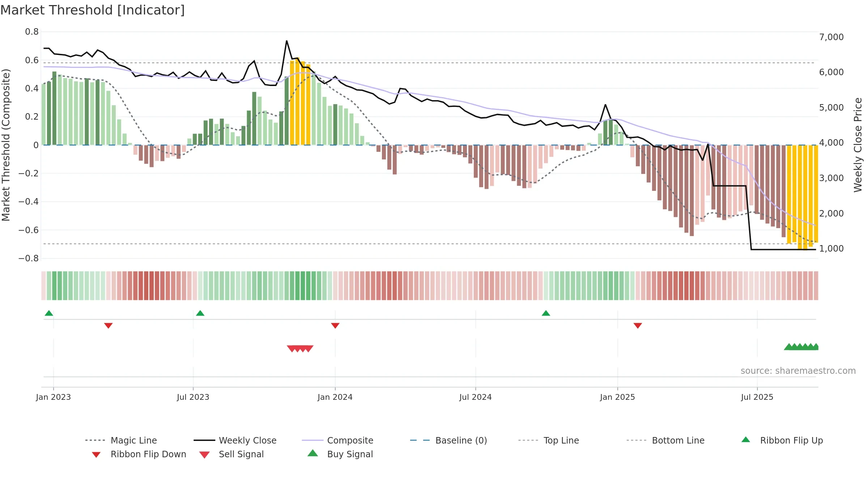Toggle the Baseline (0) legend entry
The width and height of the screenshot is (868, 488).
pos(448,440)
